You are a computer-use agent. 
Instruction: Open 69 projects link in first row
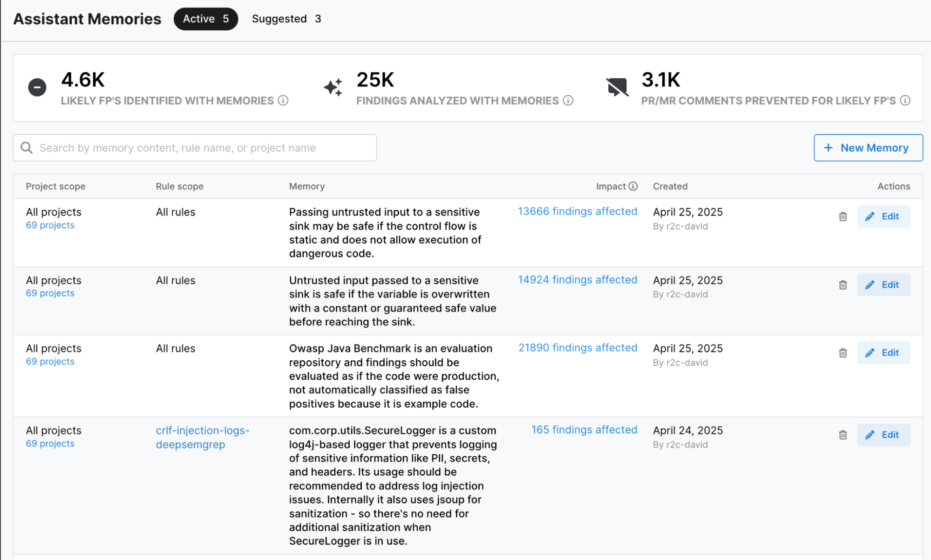click(x=50, y=225)
